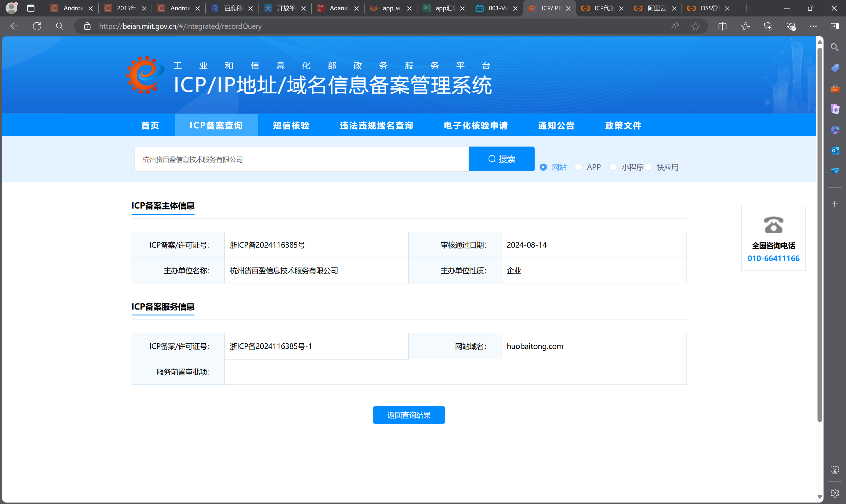Open sidebar Outlook icon
The image size is (846, 504).
coord(835,150)
